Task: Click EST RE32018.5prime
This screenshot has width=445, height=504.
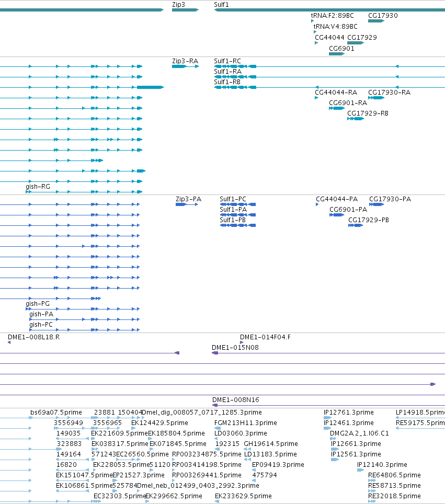Action: (x=394, y=496)
